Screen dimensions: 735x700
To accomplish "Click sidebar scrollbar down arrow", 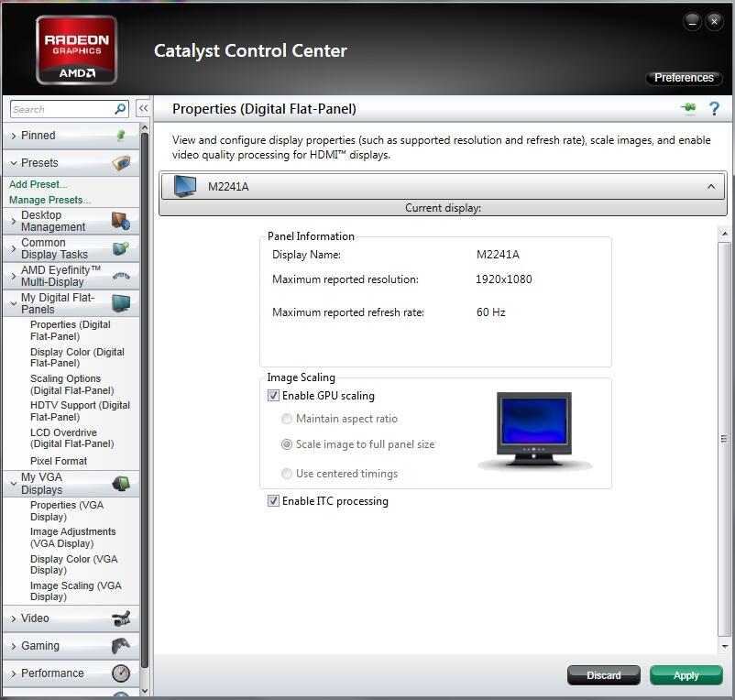I will point(145,691).
